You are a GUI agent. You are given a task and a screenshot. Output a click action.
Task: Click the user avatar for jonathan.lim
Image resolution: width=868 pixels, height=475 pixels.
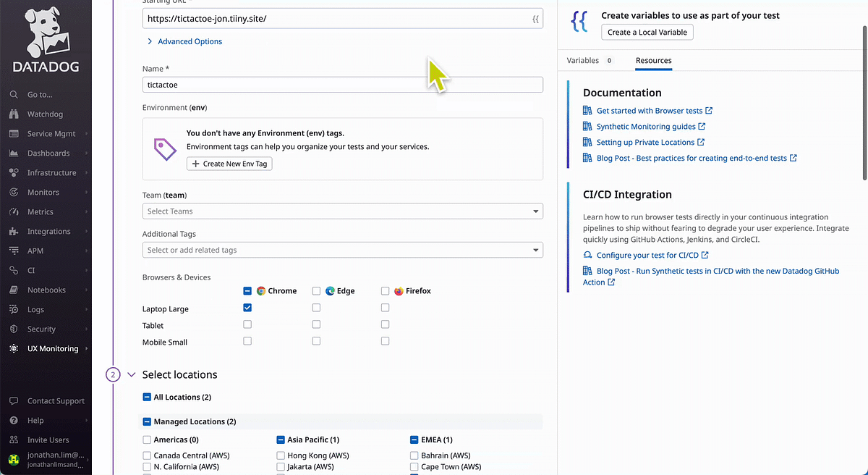(14, 460)
